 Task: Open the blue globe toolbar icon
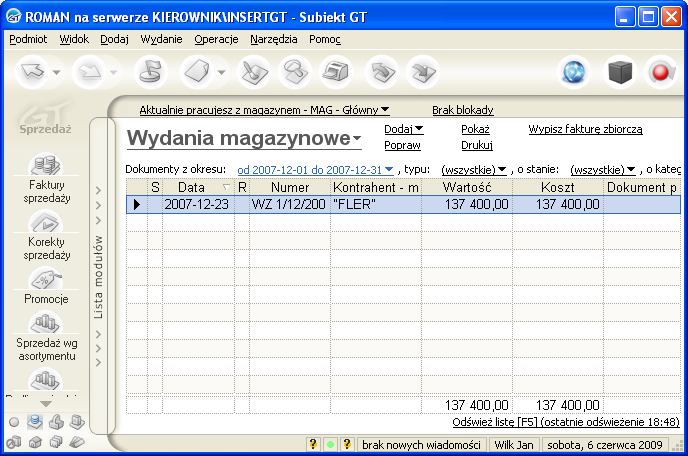tap(573, 72)
